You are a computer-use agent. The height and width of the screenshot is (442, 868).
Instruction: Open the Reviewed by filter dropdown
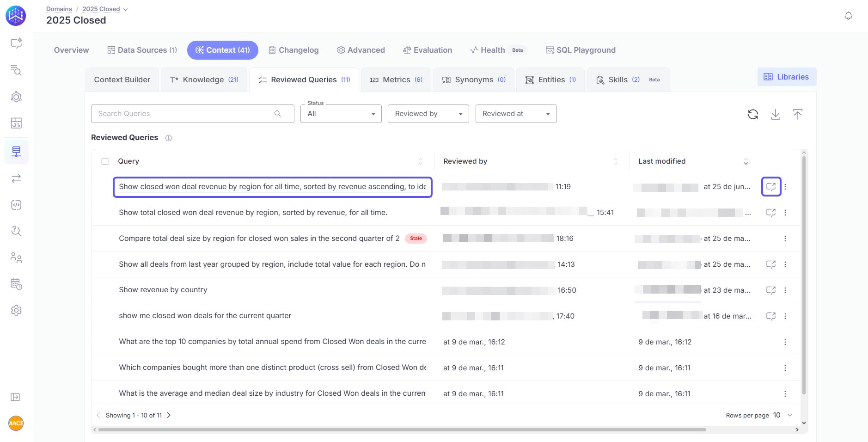pos(428,114)
